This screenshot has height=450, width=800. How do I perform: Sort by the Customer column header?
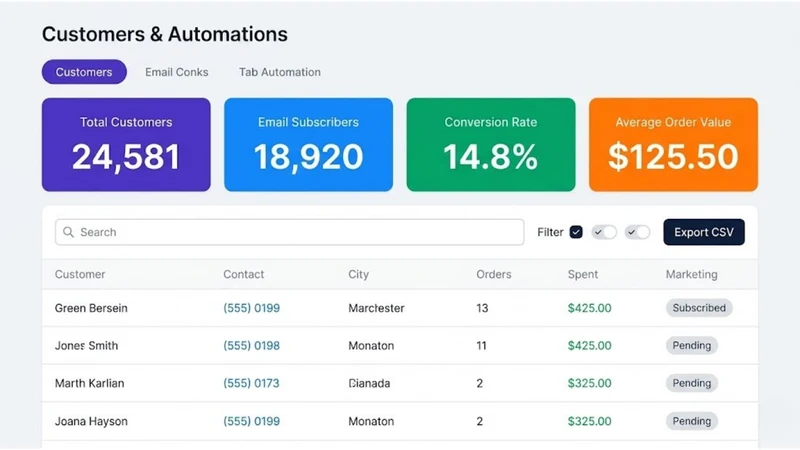80,274
